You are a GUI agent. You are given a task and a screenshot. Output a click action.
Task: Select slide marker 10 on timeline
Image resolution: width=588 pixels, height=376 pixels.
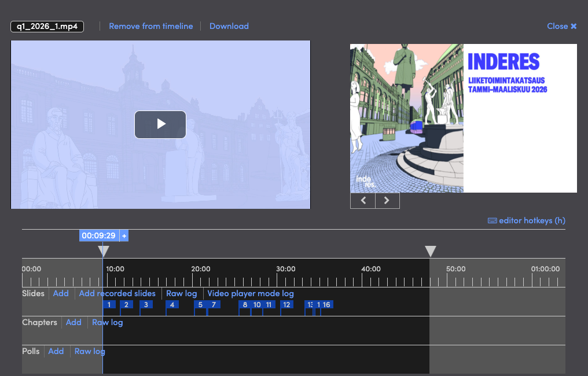(257, 305)
